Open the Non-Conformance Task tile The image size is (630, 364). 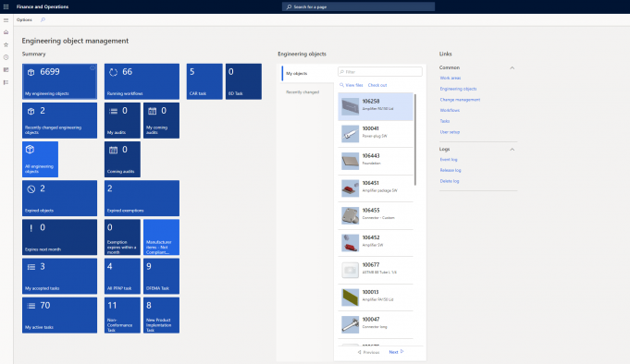[122, 315]
